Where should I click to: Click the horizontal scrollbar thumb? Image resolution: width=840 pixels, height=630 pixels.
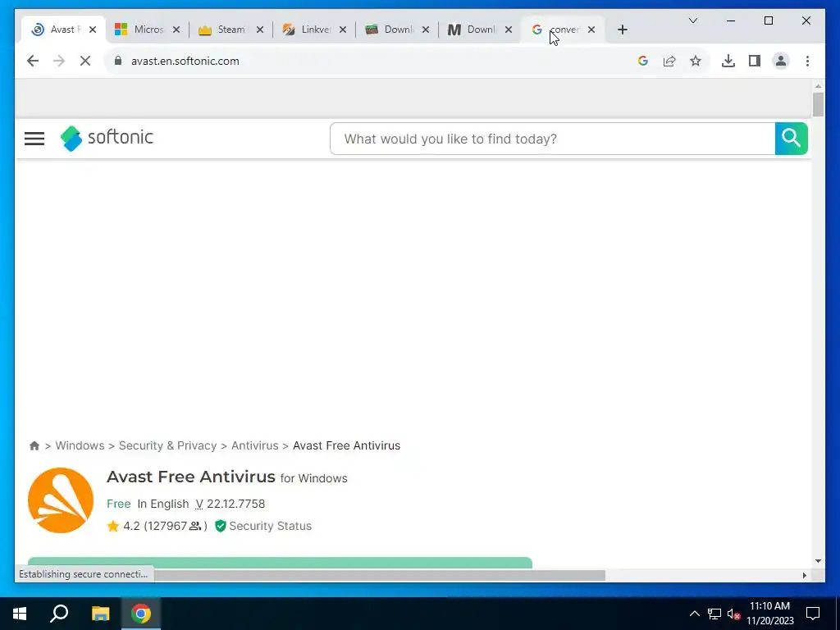coord(379,575)
